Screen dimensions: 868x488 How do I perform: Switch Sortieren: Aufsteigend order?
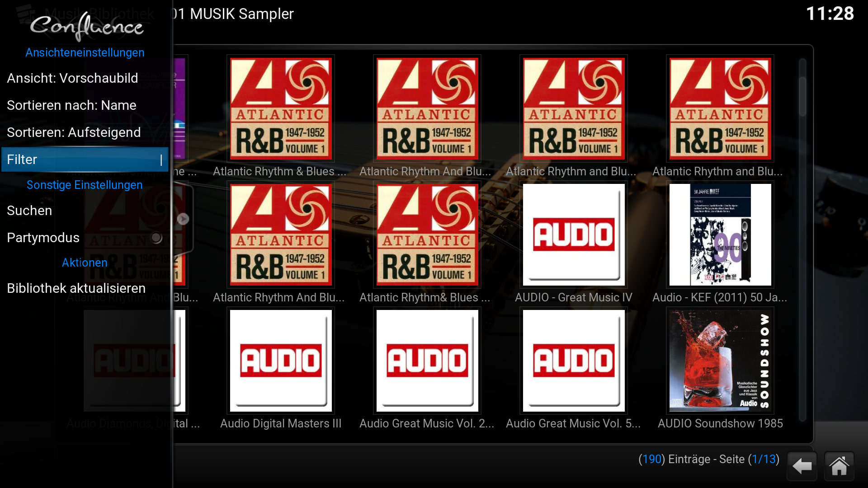[x=85, y=132]
